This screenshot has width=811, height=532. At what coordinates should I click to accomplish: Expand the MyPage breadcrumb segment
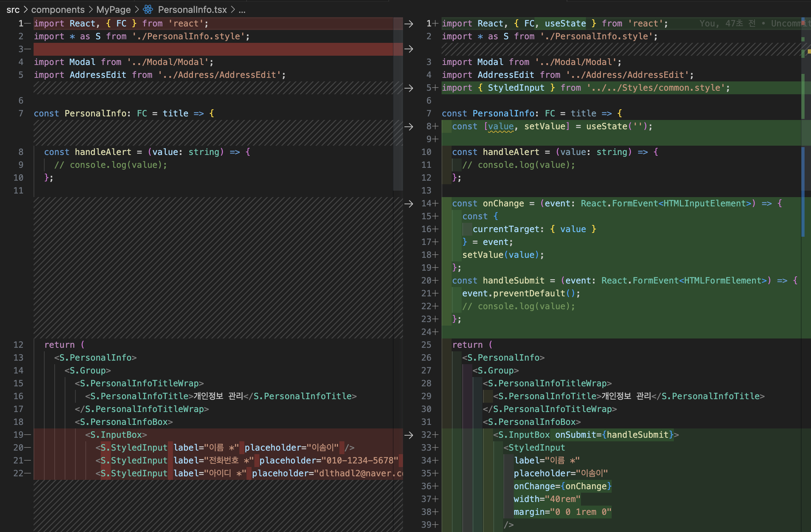click(x=113, y=10)
